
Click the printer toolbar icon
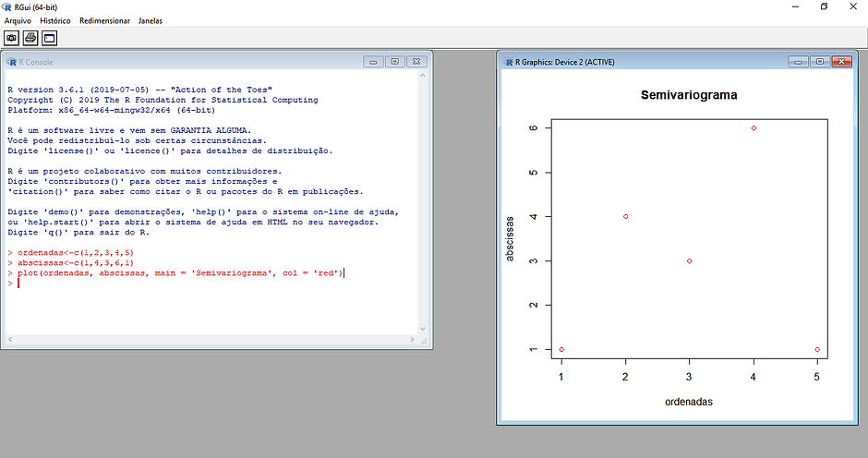30,38
